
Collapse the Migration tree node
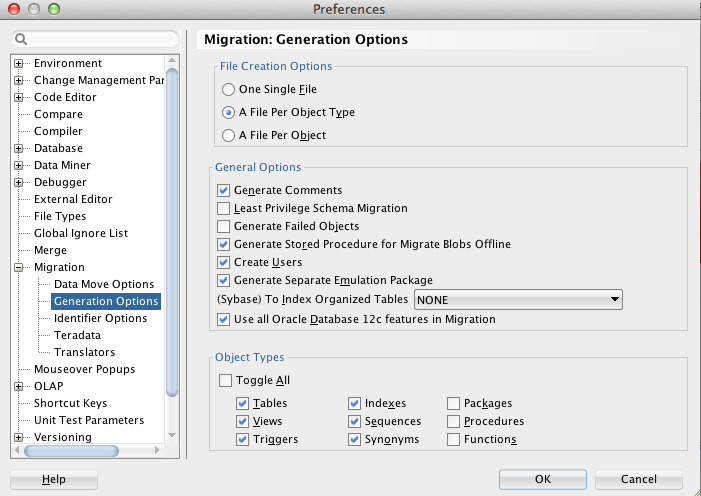pos(19,267)
